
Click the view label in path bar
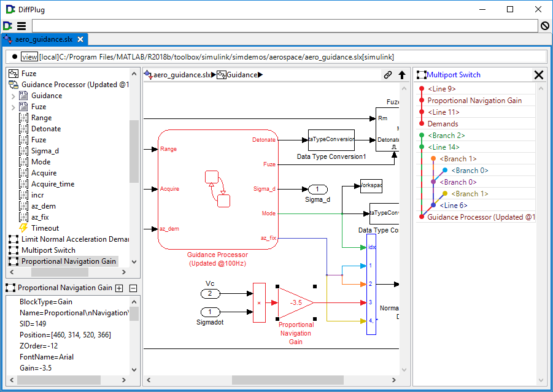coord(29,57)
